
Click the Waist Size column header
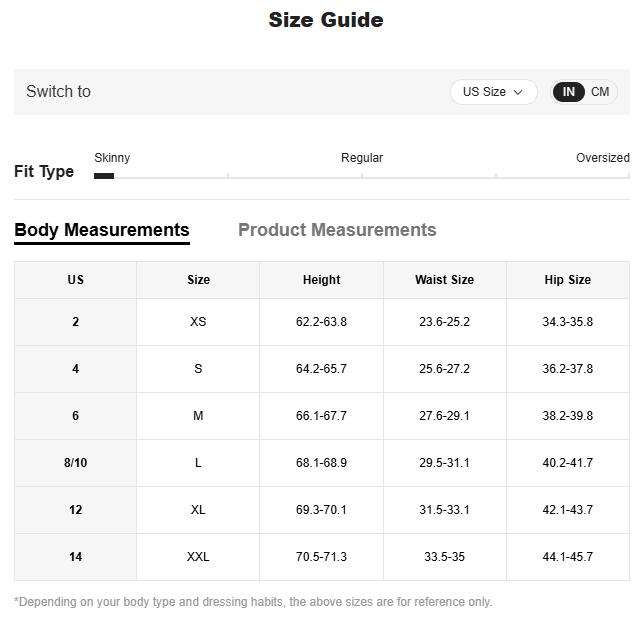coord(444,280)
